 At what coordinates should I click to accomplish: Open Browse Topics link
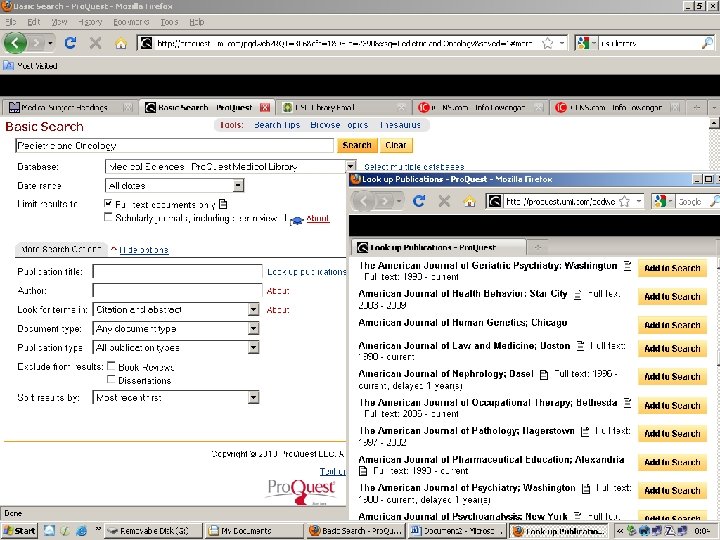point(339,124)
